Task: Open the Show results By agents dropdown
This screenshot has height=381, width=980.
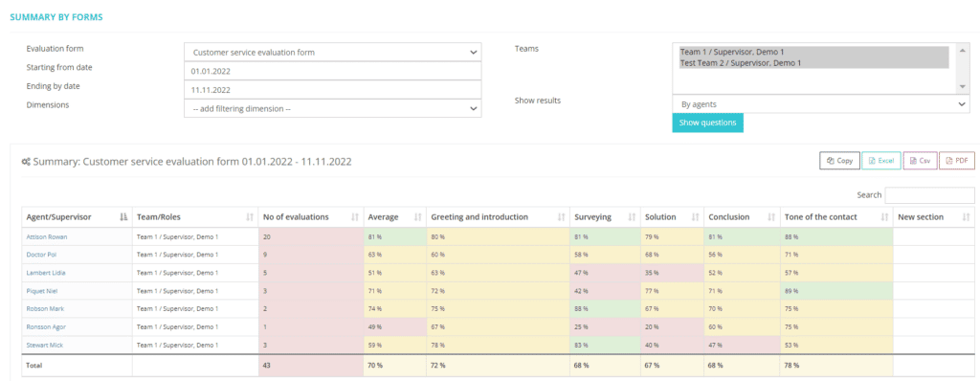Action: click(x=821, y=103)
